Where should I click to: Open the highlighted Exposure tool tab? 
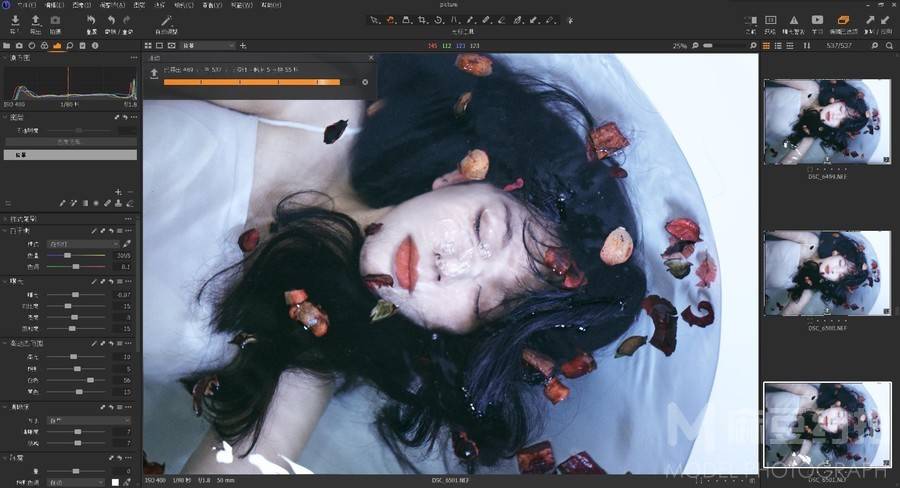tap(57, 45)
